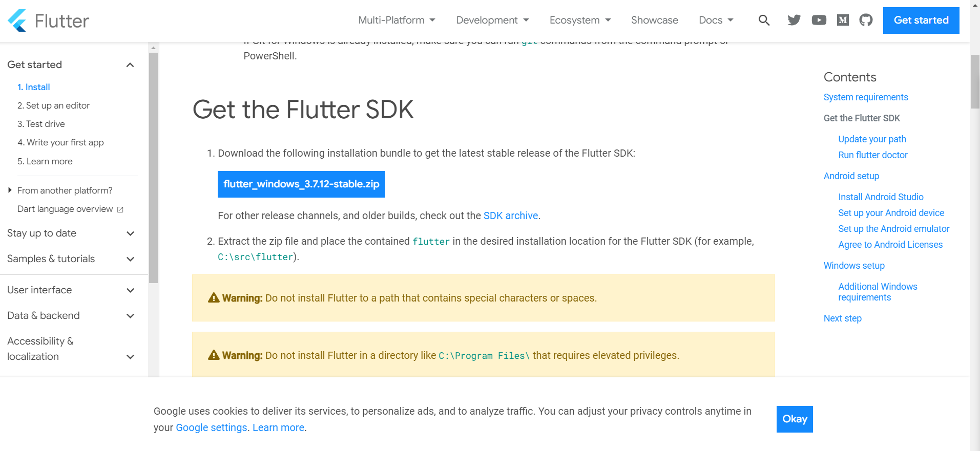The height and width of the screenshot is (451, 980).
Task: Click the Flutter logo in header
Action: [48, 20]
